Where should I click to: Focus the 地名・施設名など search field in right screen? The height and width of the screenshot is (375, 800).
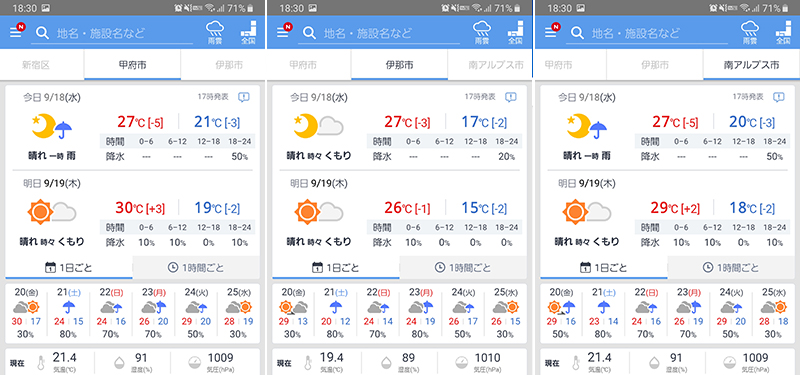pos(647,34)
